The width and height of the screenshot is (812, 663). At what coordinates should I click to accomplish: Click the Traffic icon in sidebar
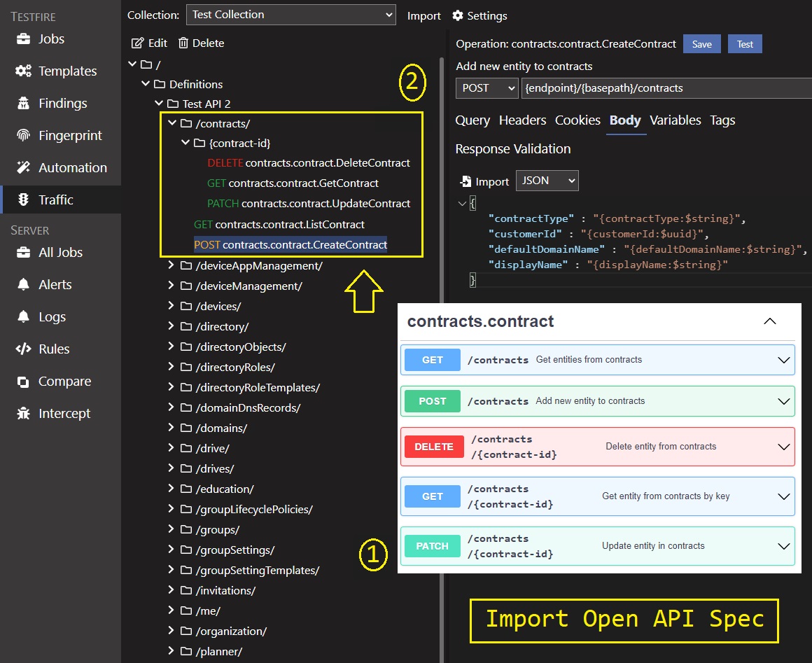pos(23,200)
